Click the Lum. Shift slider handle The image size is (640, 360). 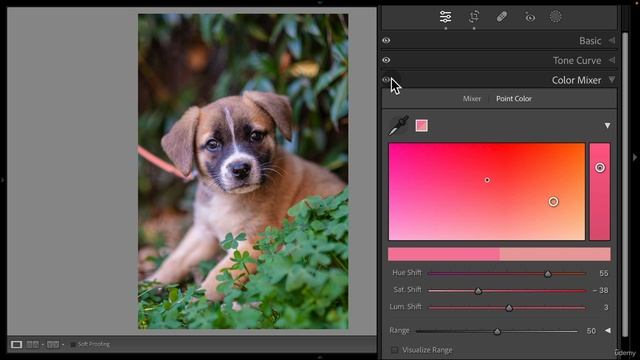click(x=509, y=308)
